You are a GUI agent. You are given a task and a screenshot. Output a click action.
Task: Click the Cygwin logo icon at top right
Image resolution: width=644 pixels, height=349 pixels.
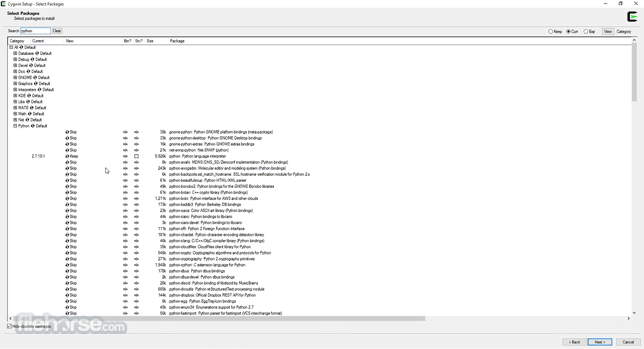(x=632, y=17)
